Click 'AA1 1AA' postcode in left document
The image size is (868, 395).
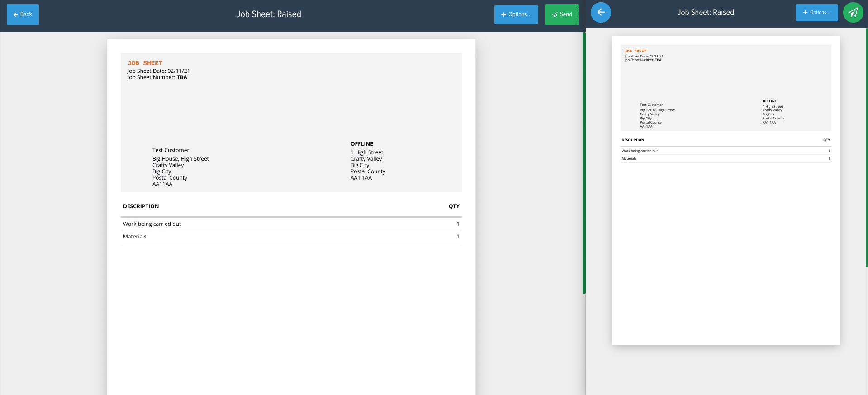pyautogui.click(x=361, y=178)
